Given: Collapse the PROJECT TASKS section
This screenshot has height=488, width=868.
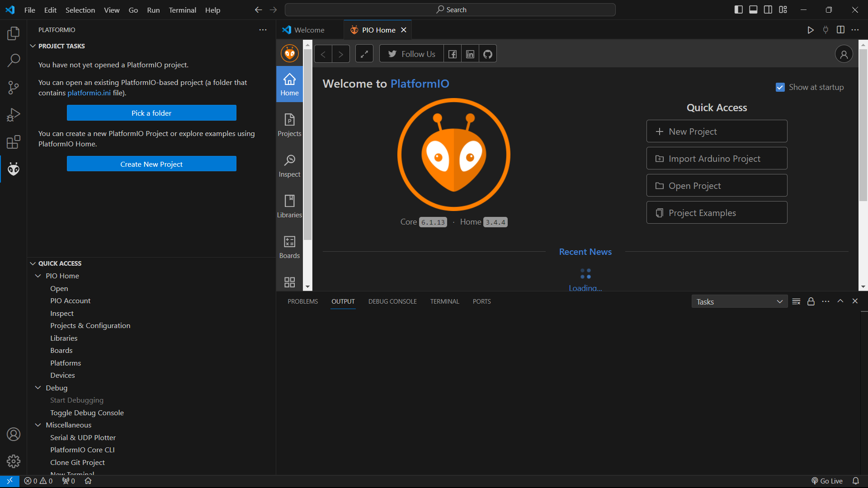Looking at the screenshot, I should pos(33,46).
